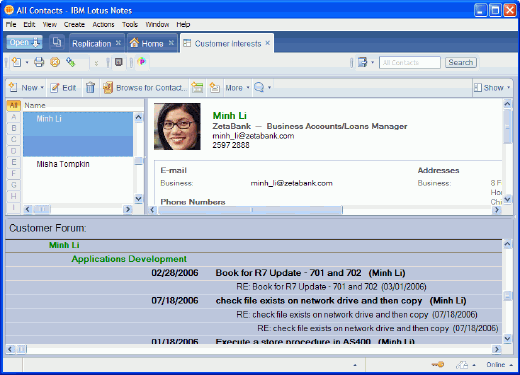This screenshot has width=520, height=375.
Task: Open 'Book for R7 Update - 701 and 702' topic
Action: coord(310,273)
